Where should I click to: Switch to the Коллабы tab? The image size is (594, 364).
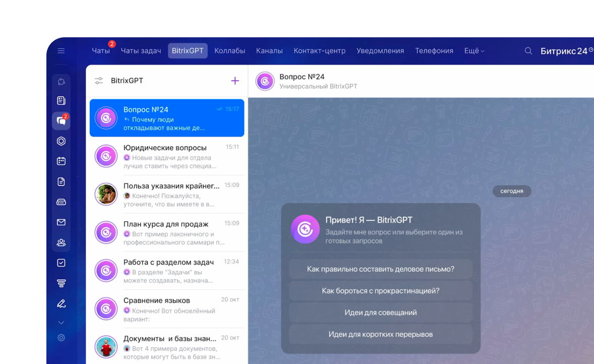pos(229,51)
